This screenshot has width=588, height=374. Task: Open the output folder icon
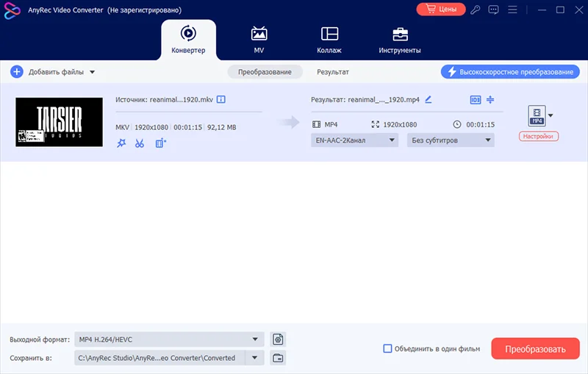pyautogui.click(x=278, y=358)
